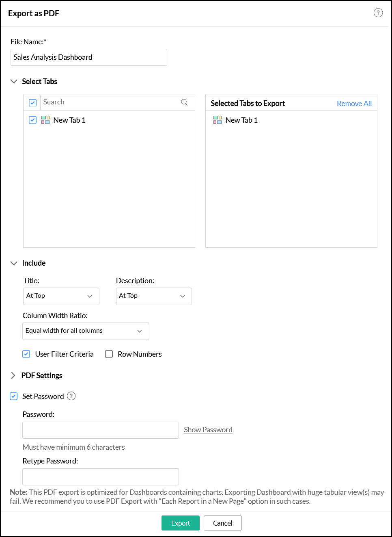Viewport: 392px width, 537px height.
Task: Click the File Name input field
Action: (88, 57)
